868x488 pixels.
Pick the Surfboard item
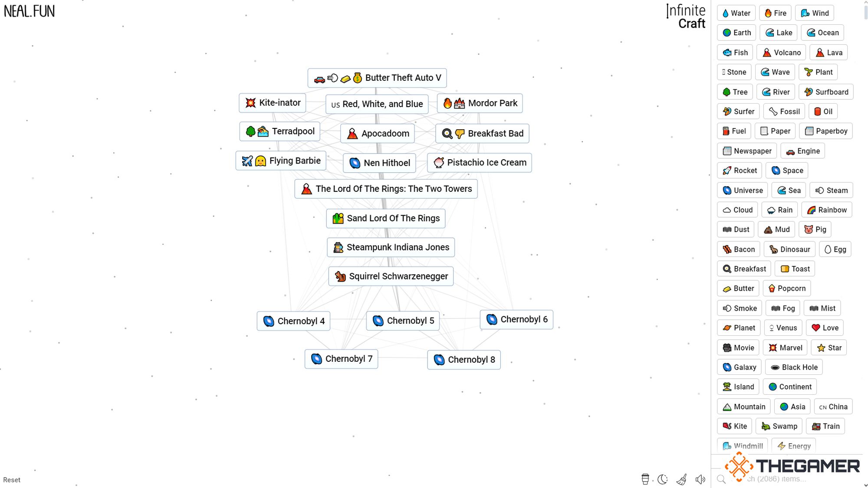tap(826, 92)
